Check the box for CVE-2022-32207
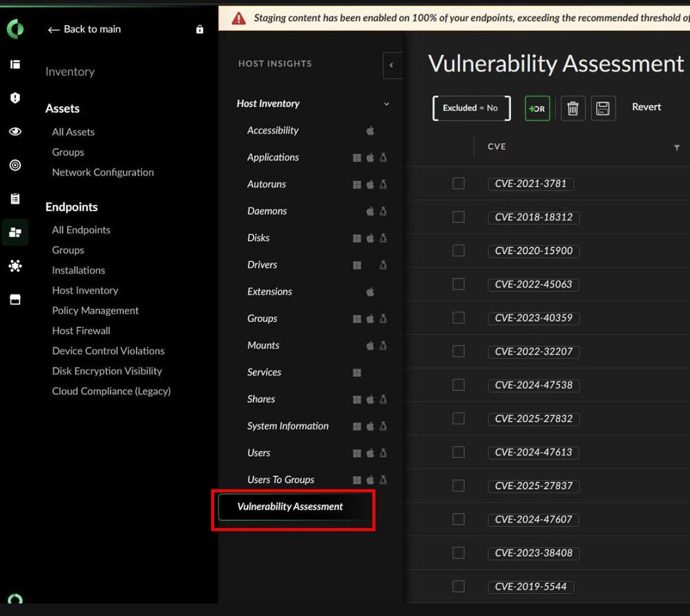This screenshot has width=690, height=616. 459,351
